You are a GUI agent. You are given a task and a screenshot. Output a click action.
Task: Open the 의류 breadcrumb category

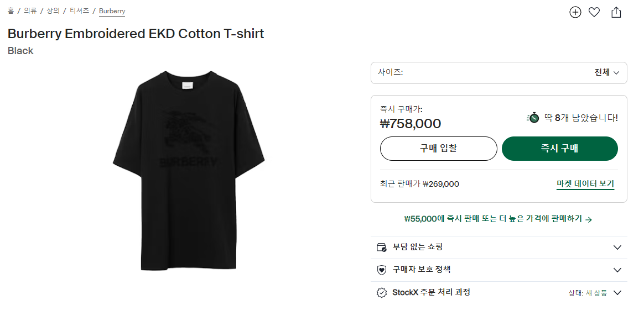(30, 10)
